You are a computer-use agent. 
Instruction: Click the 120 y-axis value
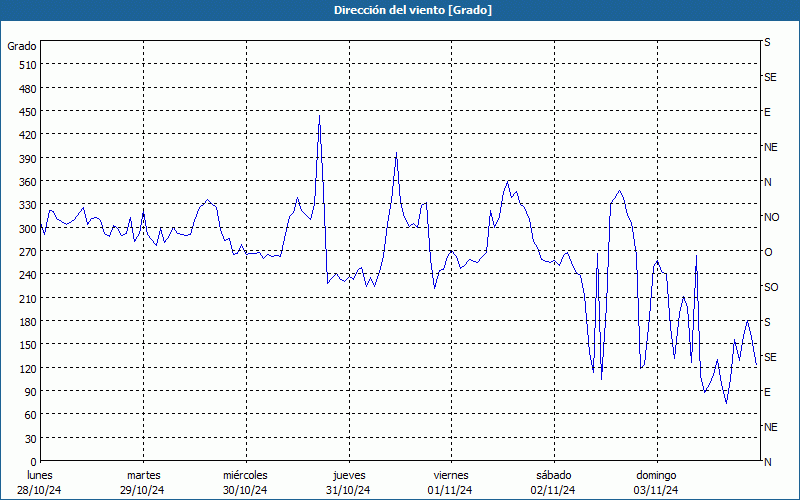pos(28,368)
